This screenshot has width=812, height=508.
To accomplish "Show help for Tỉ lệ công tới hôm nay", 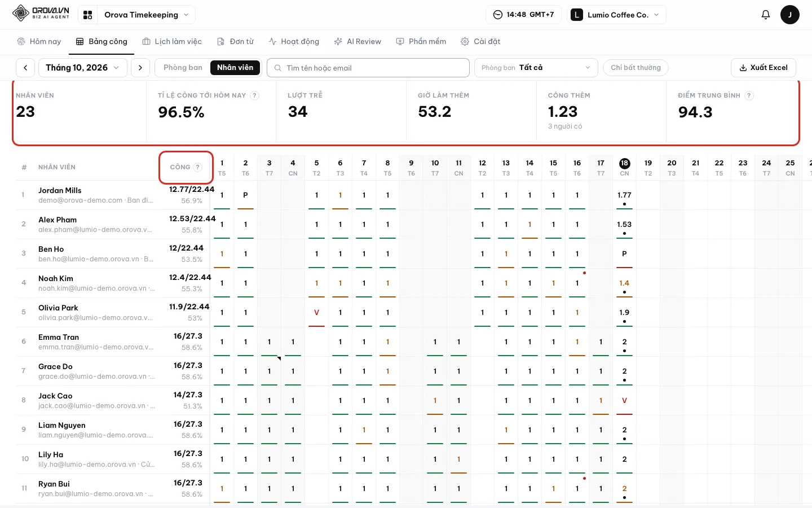I will (x=255, y=95).
